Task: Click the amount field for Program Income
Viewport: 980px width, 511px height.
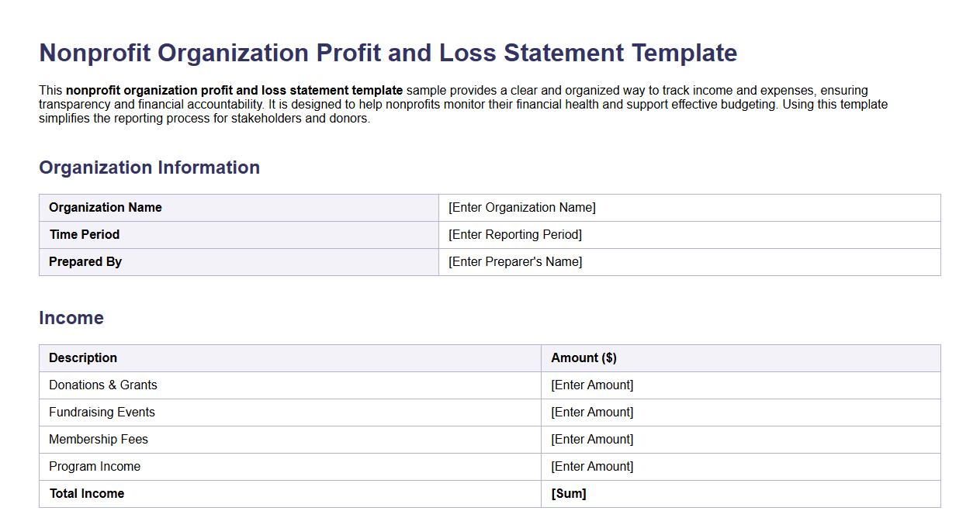Action: pyautogui.click(x=591, y=466)
